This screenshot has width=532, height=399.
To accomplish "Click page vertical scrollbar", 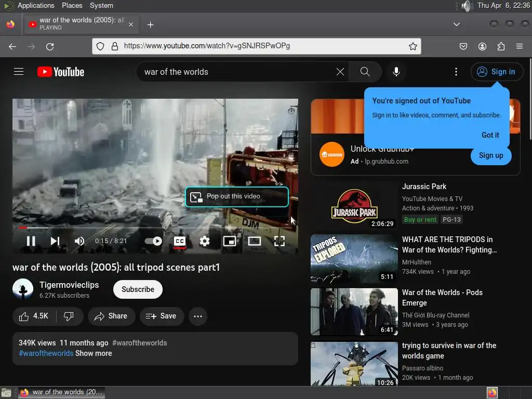I will tap(530, 99).
